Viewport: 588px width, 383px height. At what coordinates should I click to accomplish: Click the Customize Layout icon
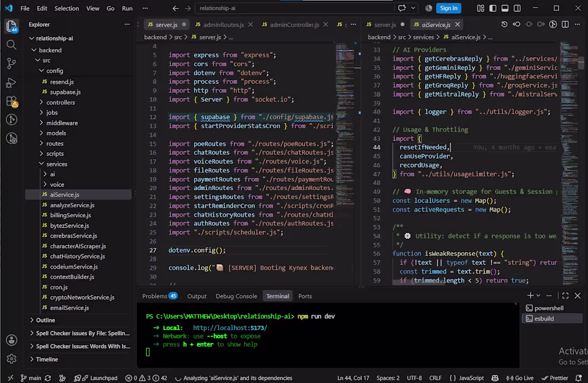pos(481,8)
